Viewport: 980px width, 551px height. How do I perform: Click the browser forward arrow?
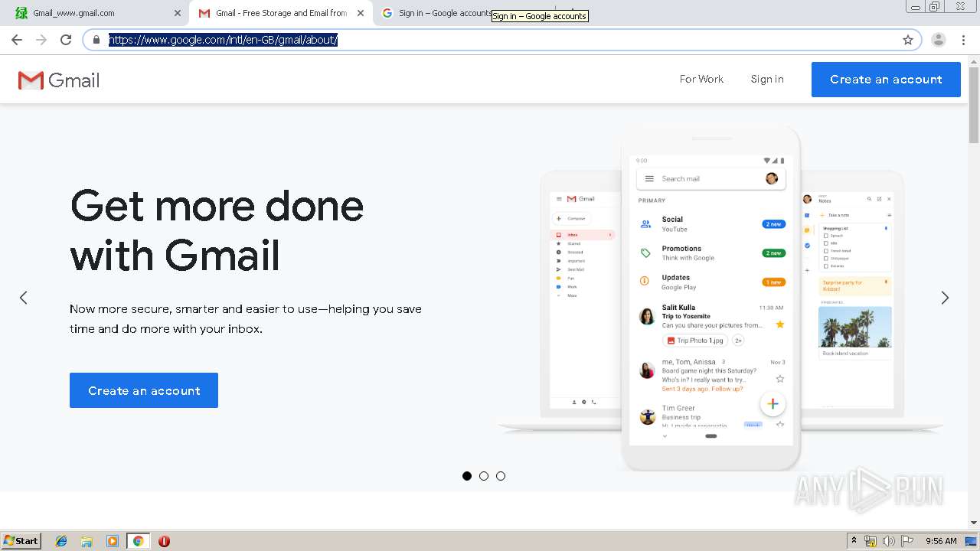coord(41,40)
